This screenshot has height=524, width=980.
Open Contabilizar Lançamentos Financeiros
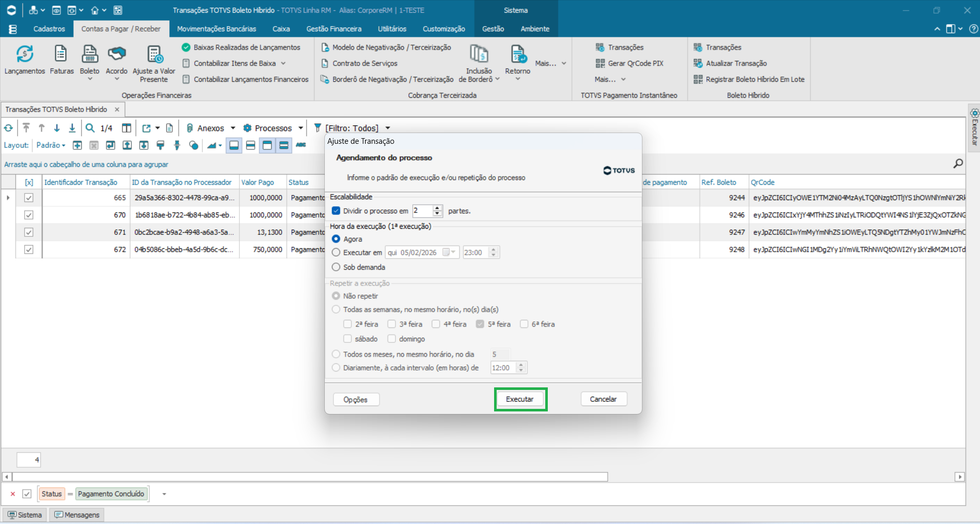coord(246,79)
